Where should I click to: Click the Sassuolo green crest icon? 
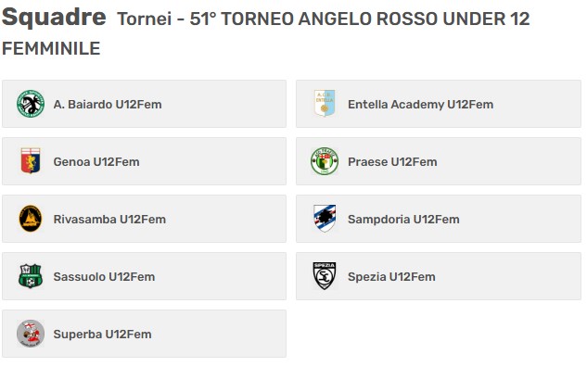point(31,276)
